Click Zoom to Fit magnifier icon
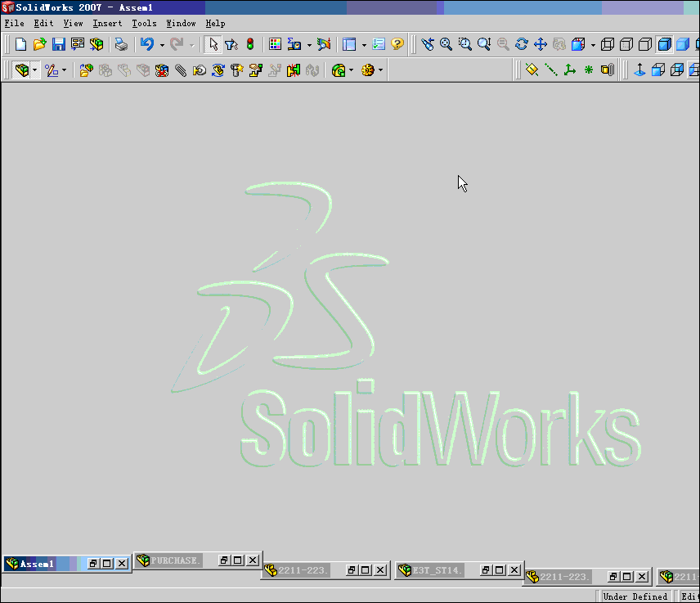This screenshot has height=603, width=700. pyautogui.click(x=446, y=44)
